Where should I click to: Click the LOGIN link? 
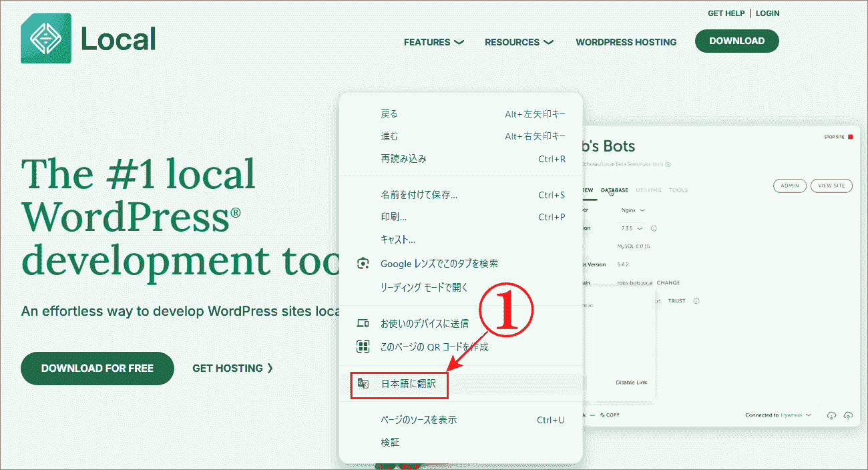pyautogui.click(x=767, y=13)
